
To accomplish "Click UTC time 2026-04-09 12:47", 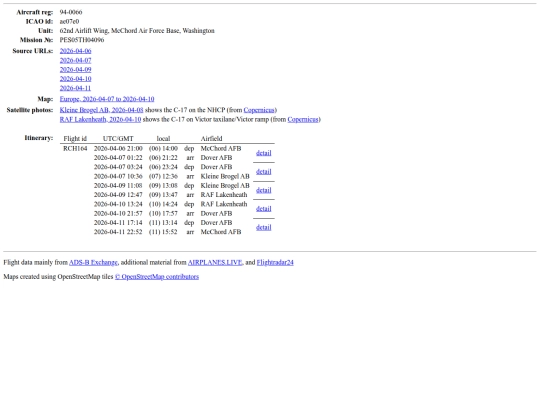I will click(x=118, y=195).
